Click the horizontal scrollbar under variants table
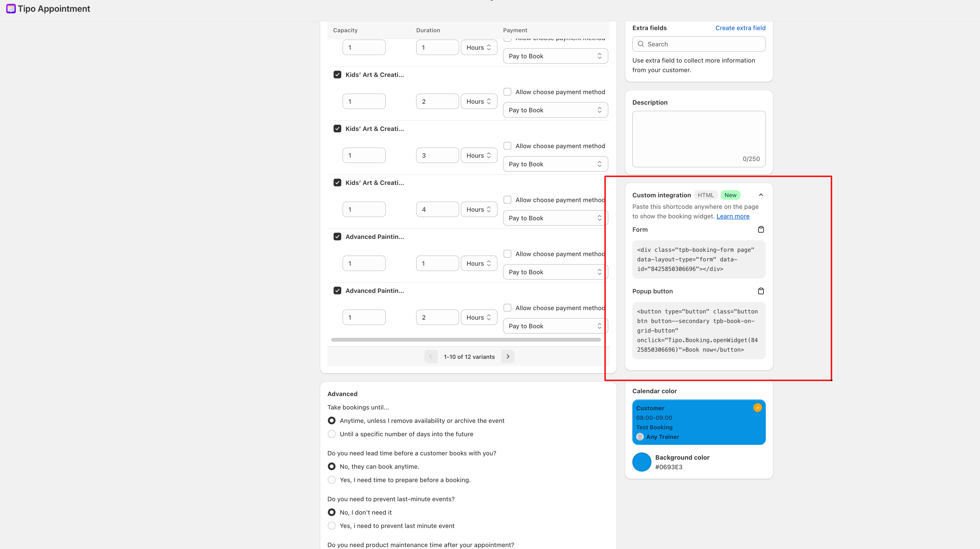 click(466, 340)
